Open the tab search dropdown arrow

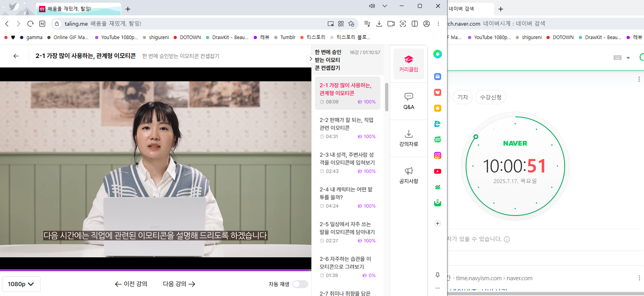coord(385,6)
